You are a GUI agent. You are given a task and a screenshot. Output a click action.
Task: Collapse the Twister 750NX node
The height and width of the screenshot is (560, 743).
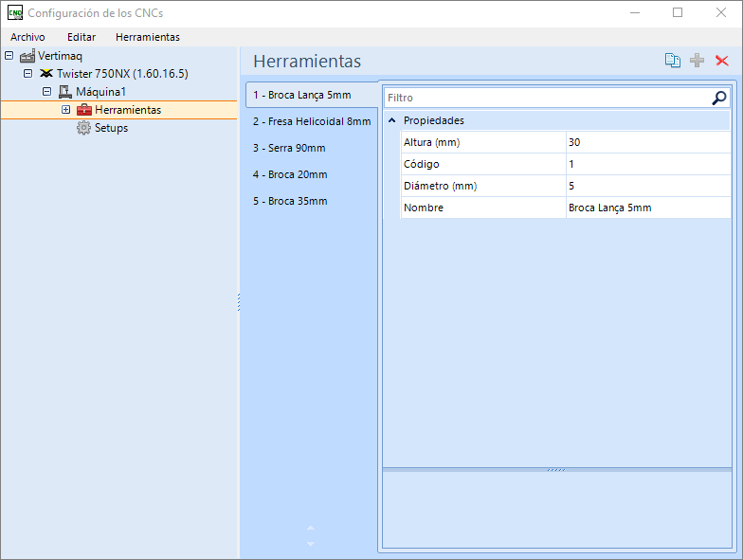[x=28, y=74]
